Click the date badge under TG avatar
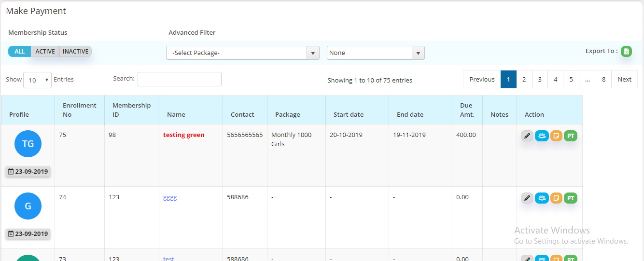This screenshot has height=261, width=644. pos(28,171)
